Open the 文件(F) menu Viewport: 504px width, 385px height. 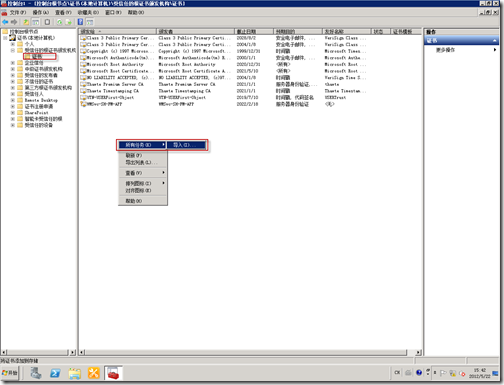pos(17,12)
